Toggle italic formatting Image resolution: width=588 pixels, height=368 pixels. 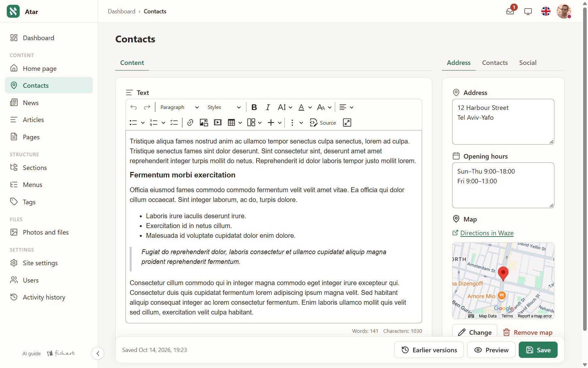tap(268, 107)
